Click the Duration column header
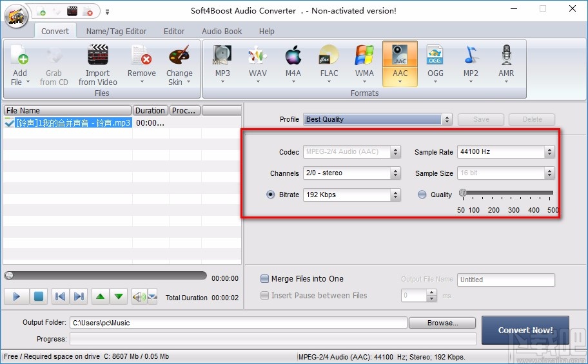588x364 pixels. click(x=150, y=110)
